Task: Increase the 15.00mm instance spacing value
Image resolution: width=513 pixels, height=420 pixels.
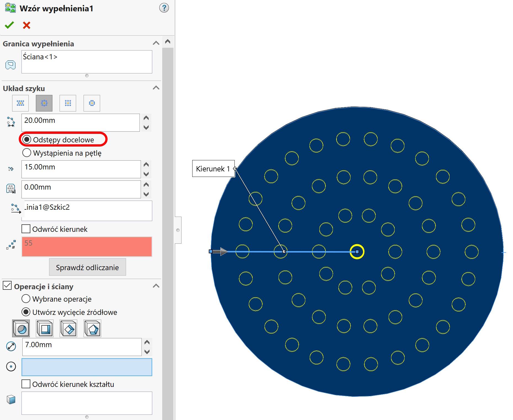Action: pos(146,165)
